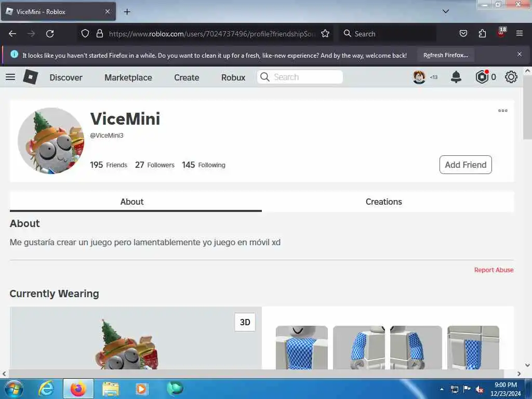Open the blue checkered pants leg thumbnail

point(473,347)
